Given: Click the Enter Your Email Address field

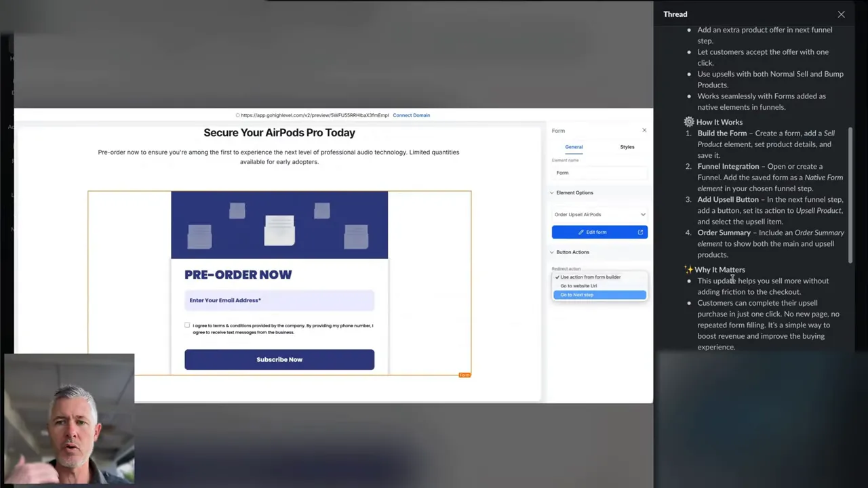Looking at the screenshot, I should coord(279,300).
